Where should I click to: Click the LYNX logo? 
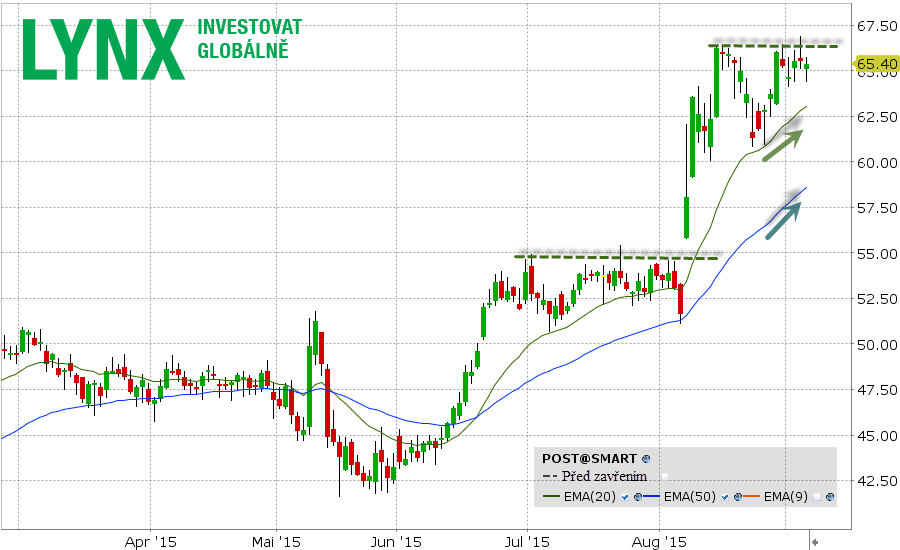click(x=104, y=49)
